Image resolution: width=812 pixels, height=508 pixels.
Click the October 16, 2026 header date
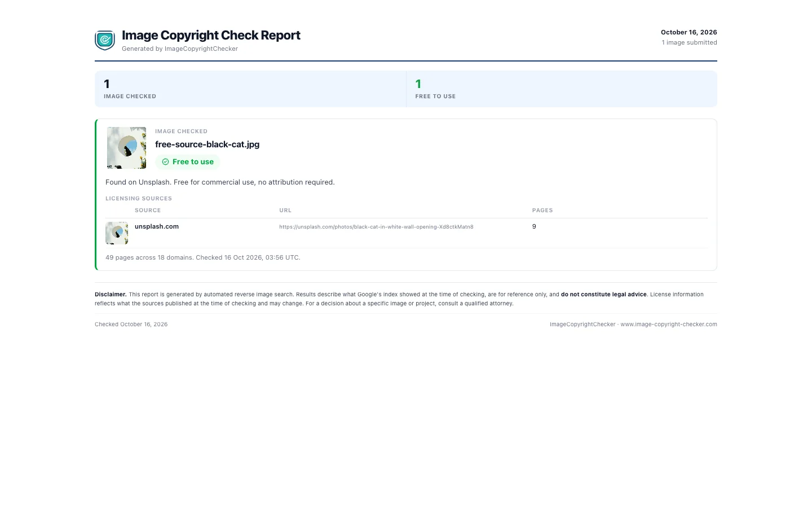[689, 32]
